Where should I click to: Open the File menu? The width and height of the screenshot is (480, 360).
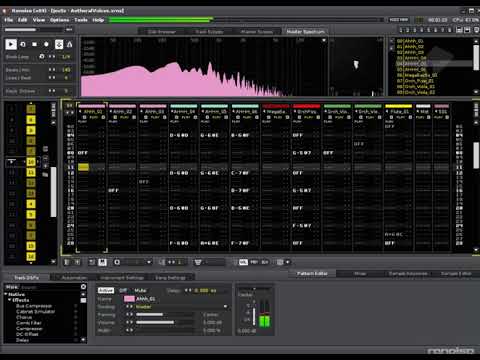point(9,20)
